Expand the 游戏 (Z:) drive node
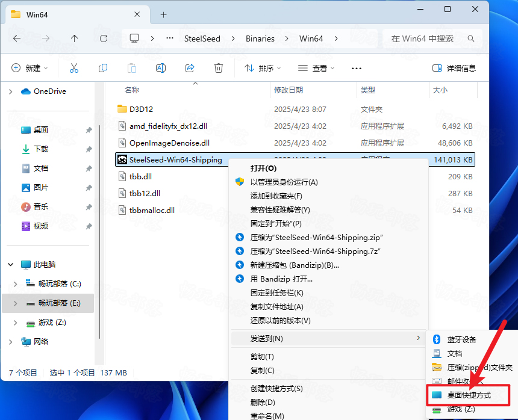The image size is (518, 420). coord(15,323)
